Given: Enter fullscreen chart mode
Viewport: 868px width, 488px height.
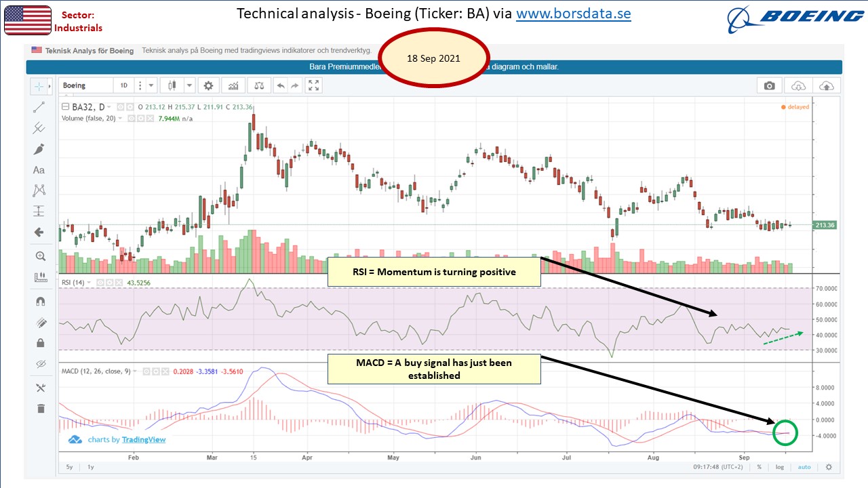Looking at the screenshot, I should [x=313, y=85].
